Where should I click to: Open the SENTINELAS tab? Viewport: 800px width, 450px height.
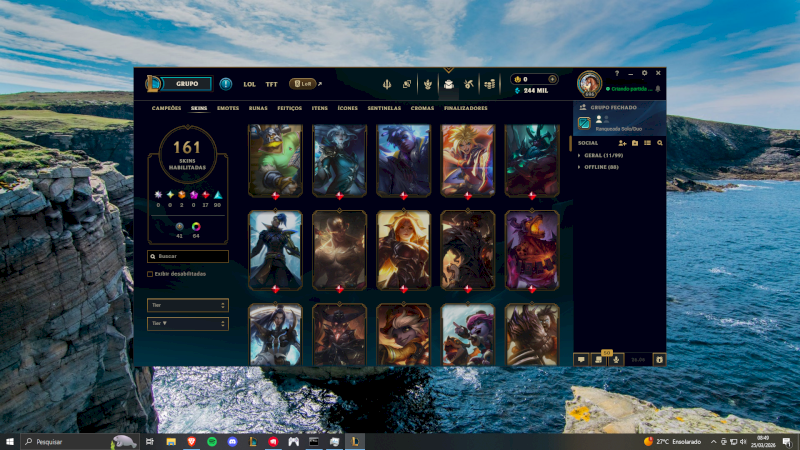(384, 108)
